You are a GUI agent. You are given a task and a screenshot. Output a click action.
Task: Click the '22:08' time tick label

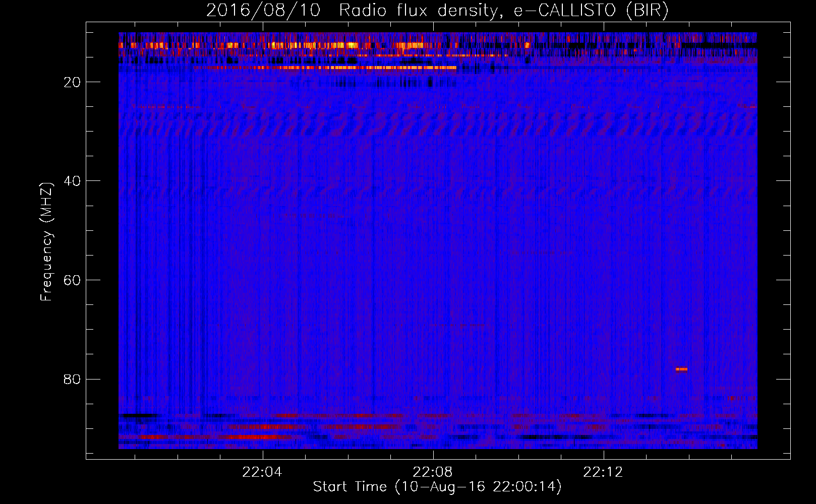click(433, 472)
